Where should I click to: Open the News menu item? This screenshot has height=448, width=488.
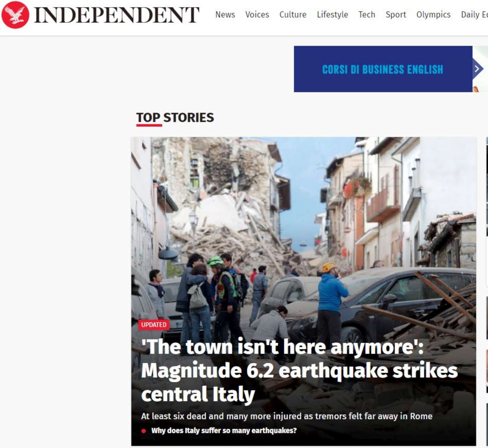point(225,15)
